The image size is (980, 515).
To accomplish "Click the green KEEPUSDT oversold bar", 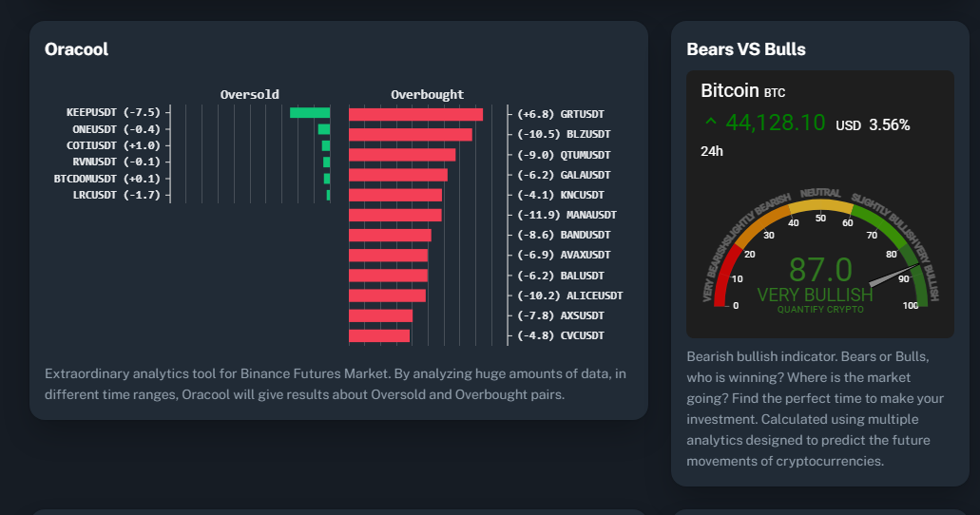I will [309, 113].
